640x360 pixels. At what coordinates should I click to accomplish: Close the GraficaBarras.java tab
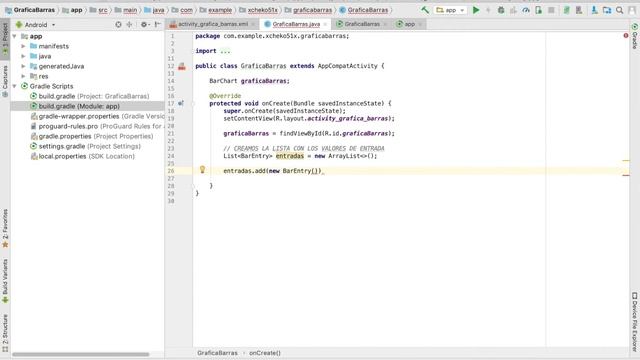(325, 24)
